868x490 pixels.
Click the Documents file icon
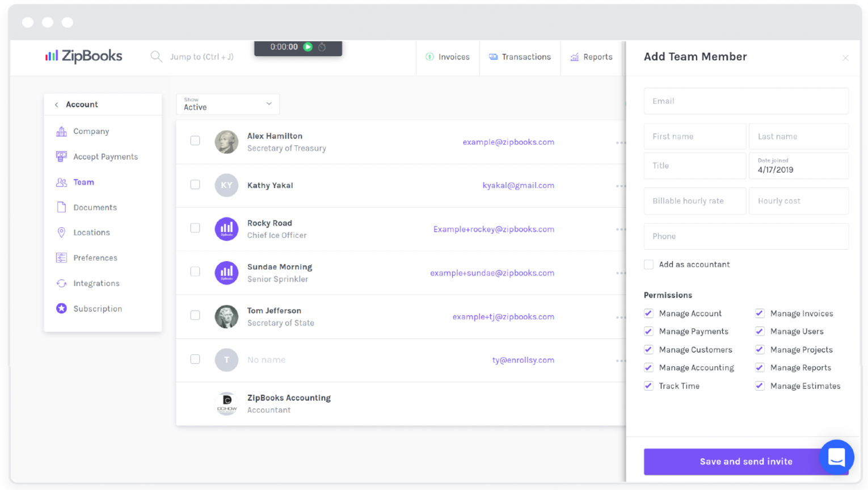61,207
